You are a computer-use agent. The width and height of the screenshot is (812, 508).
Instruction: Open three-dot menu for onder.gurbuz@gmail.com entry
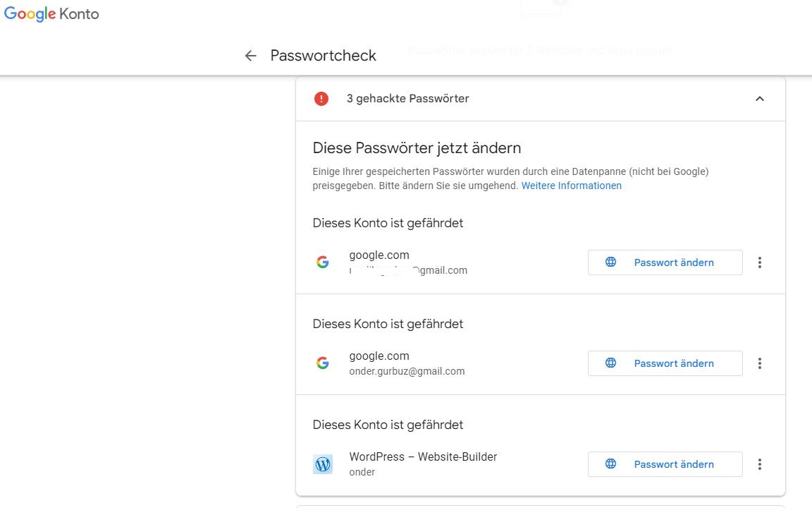point(760,363)
